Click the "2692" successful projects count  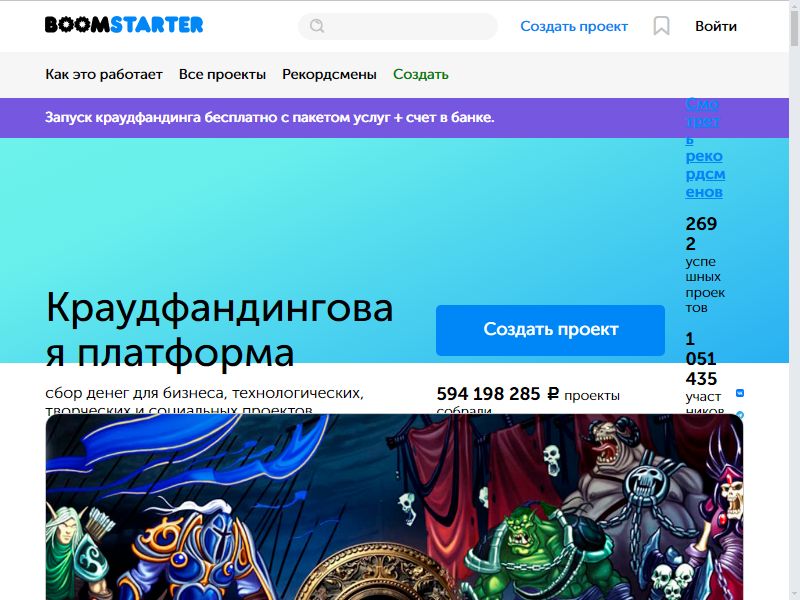[701, 234]
